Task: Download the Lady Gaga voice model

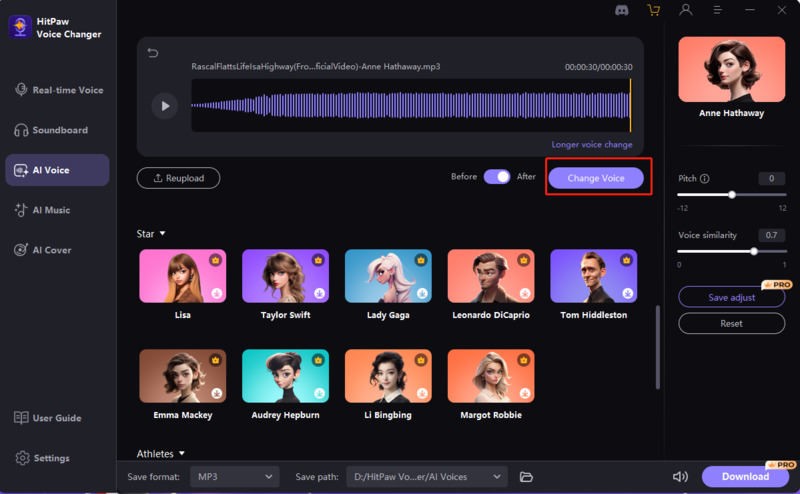Action: (x=422, y=293)
